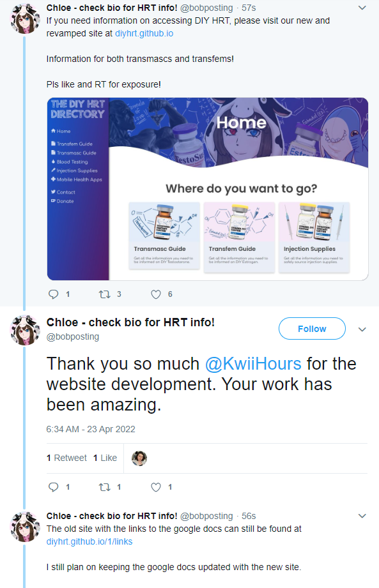Retweet the thank-you tweet to KwiiHours
This screenshot has height=588, width=379.
104,487
